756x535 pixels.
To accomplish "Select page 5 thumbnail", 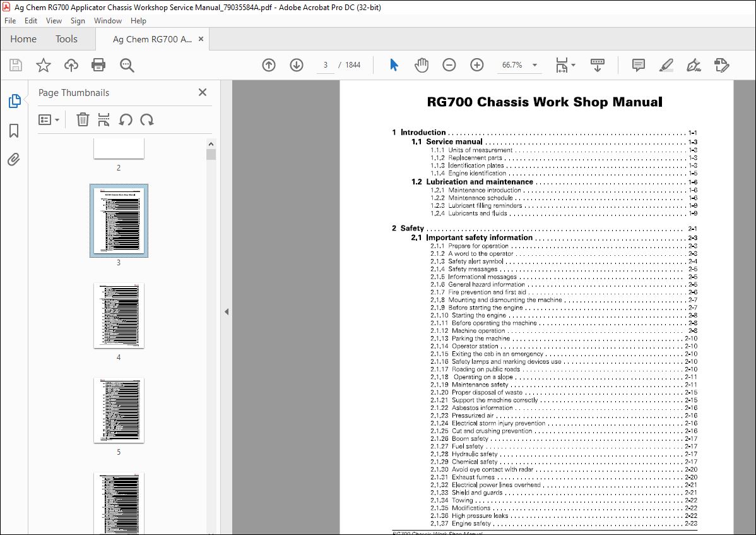I will (119, 411).
